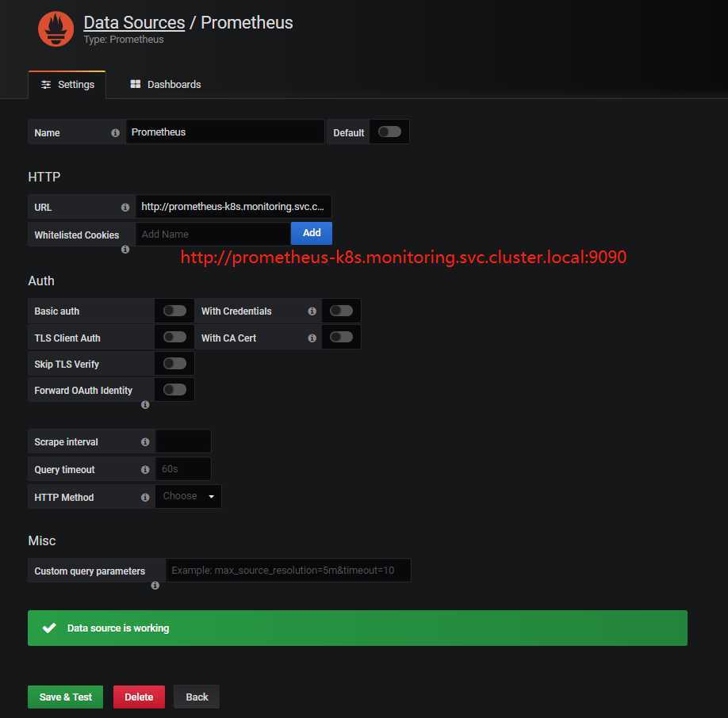
Task: Click the 'Data source is working' message text
Action: tap(118, 628)
